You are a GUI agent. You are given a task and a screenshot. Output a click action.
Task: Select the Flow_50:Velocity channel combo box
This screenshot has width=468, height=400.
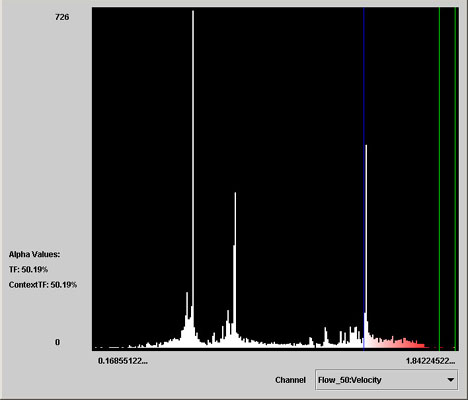[386, 380]
